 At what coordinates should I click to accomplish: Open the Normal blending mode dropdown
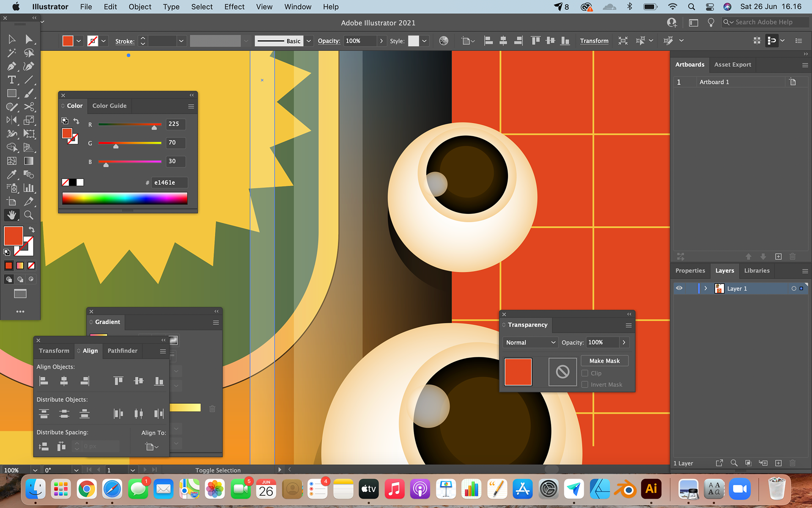(530, 342)
